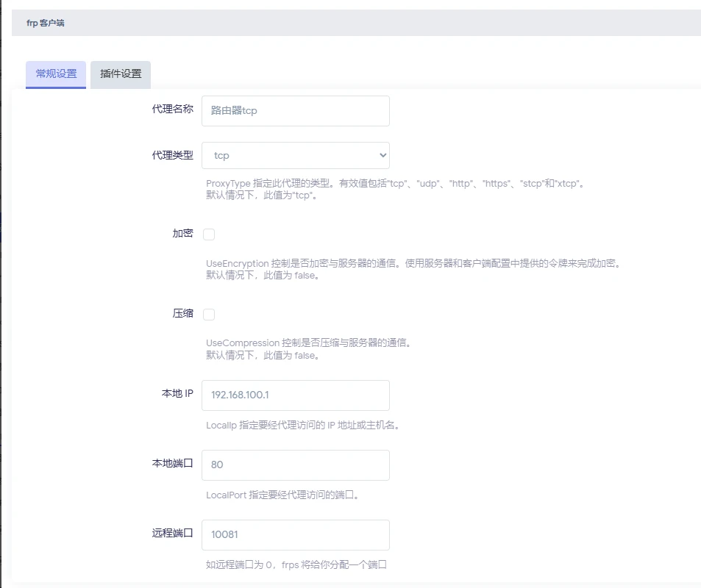Image resolution: width=701 pixels, height=588 pixels.
Task: Click the 代理名称 label
Action: coord(173,109)
